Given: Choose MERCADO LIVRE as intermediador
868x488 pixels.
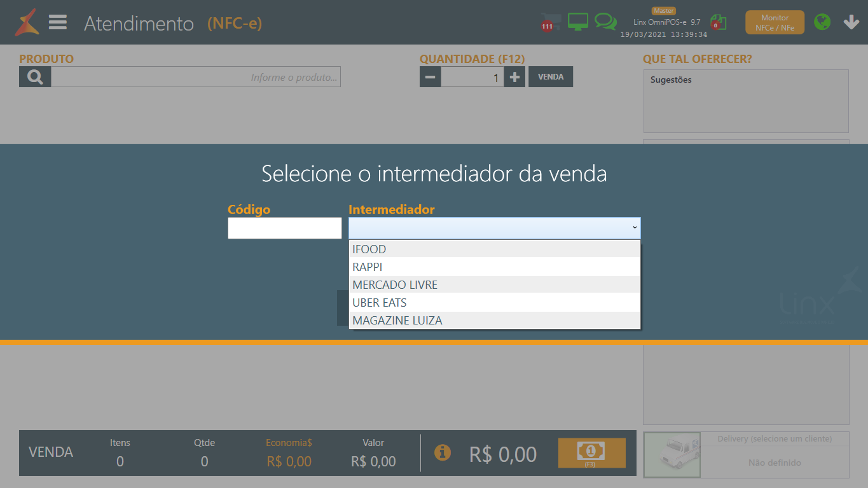Looking at the screenshot, I should pos(494,284).
